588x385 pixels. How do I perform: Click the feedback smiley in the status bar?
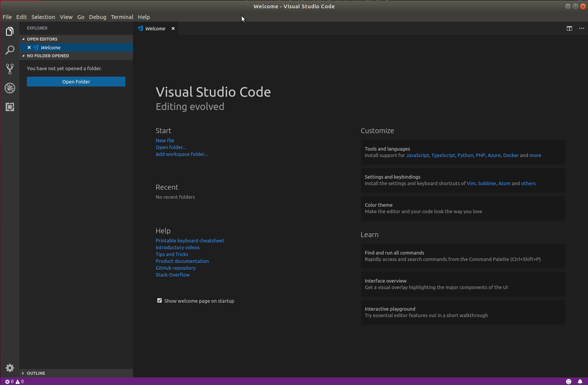(x=568, y=381)
